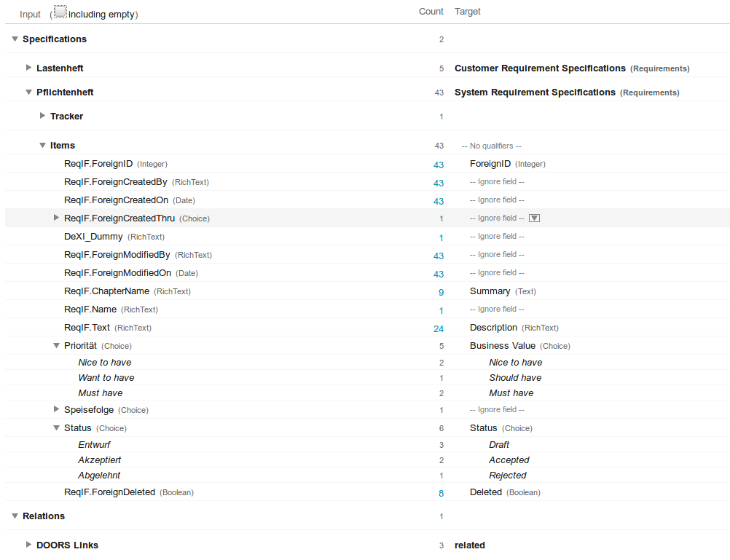Collapse the Specifications section

pyautogui.click(x=15, y=39)
